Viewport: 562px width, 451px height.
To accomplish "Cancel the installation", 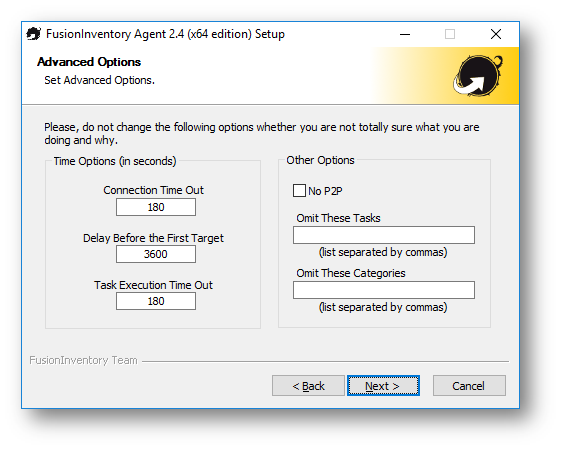I will [469, 386].
